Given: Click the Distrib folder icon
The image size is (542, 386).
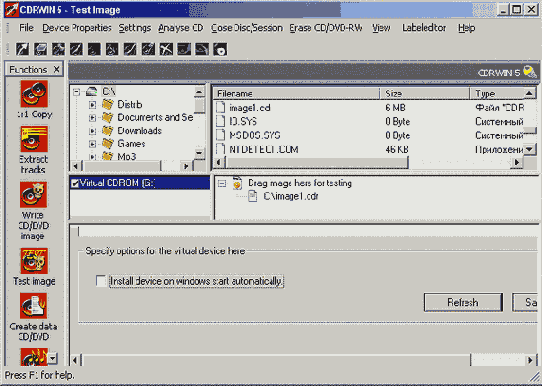Looking at the screenshot, I should click(108, 104).
